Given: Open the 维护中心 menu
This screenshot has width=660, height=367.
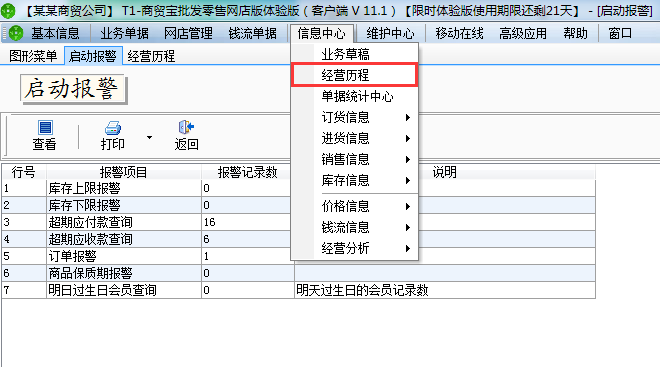Looking at the screenshot, I should (x=390, y=33).
